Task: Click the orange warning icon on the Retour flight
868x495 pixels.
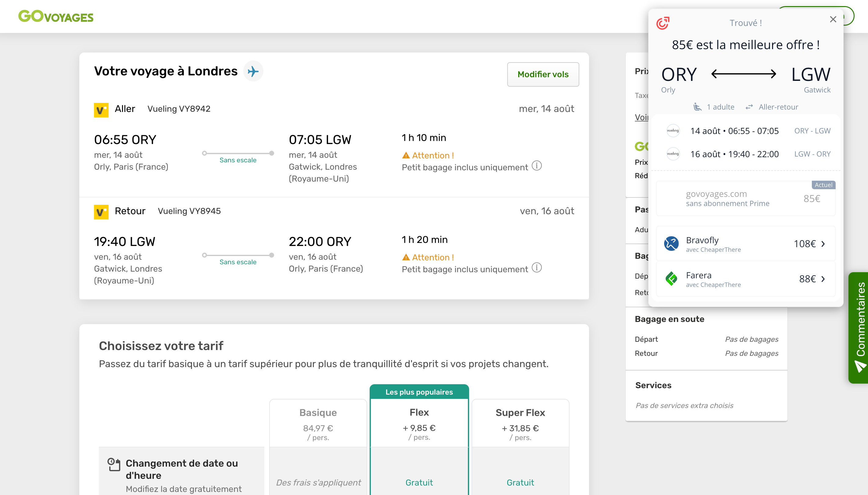Action: (406, 257)
